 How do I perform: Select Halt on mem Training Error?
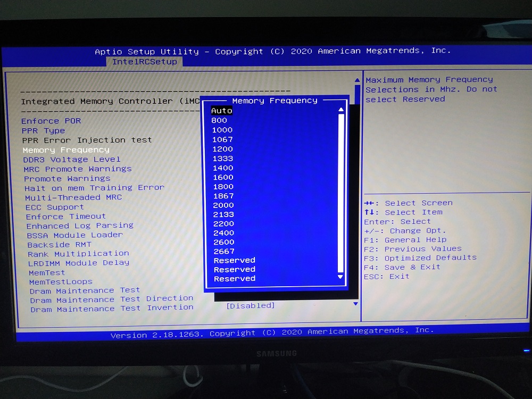click(94, 188)
